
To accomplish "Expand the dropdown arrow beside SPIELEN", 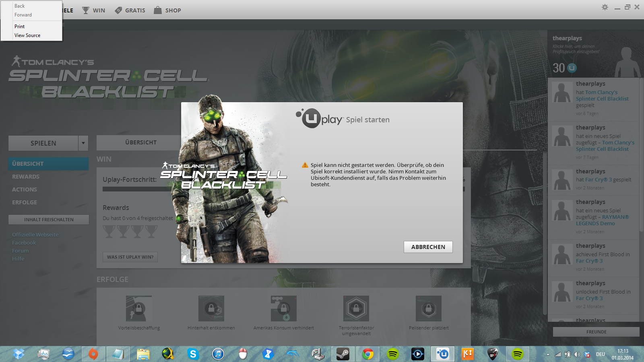I will pyautogui.click(x=83, y=143).
